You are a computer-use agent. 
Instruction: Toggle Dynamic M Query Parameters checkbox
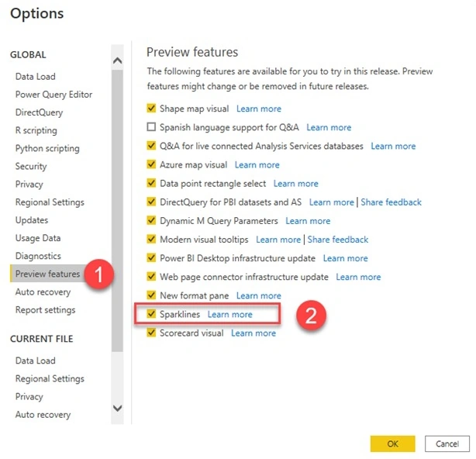pyautogui.click(x=151, y=220)
